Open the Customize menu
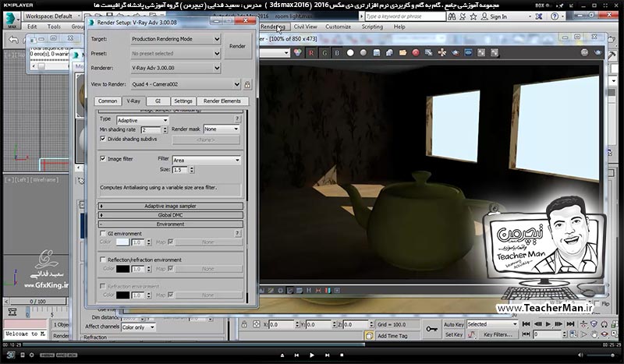624x364 pixels. pos(338,27)
